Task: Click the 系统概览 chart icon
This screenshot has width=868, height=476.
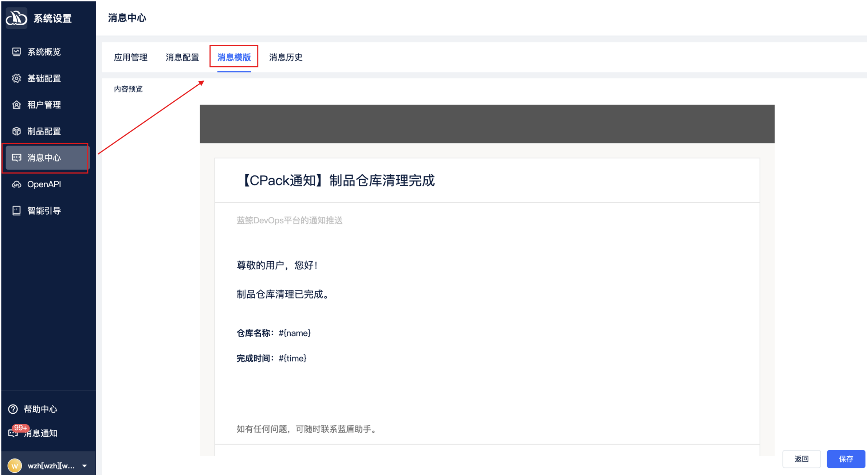Action: click(16, 52)
